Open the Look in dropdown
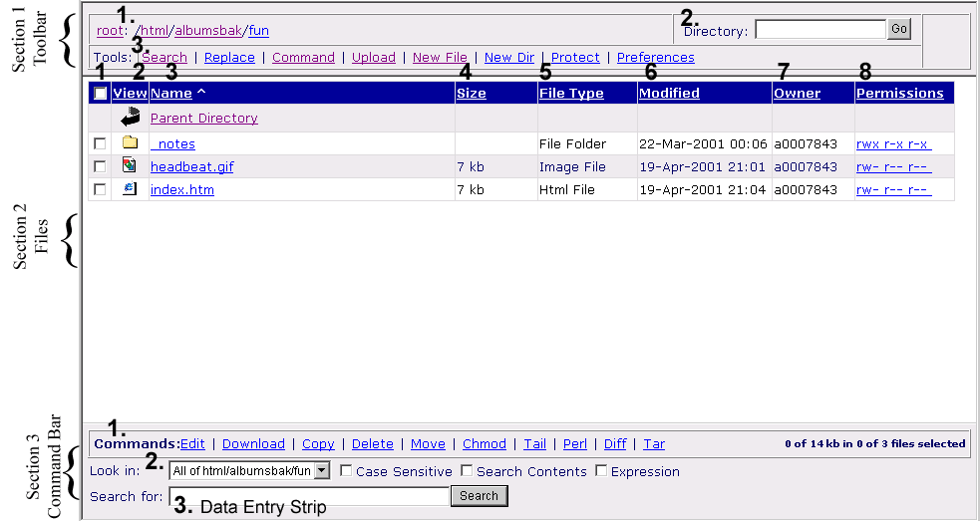Image resolution: width=980 pixels, height=521 pixels. point(249,471)
